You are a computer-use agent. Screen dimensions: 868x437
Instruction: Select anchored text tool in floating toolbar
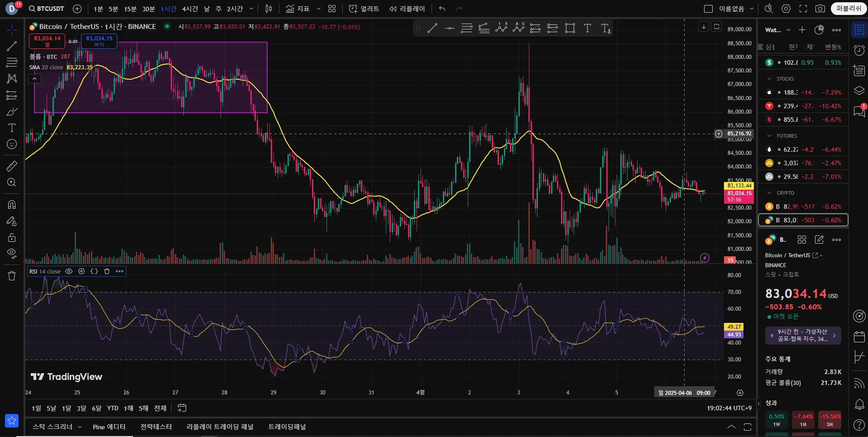tap(606, 29)
